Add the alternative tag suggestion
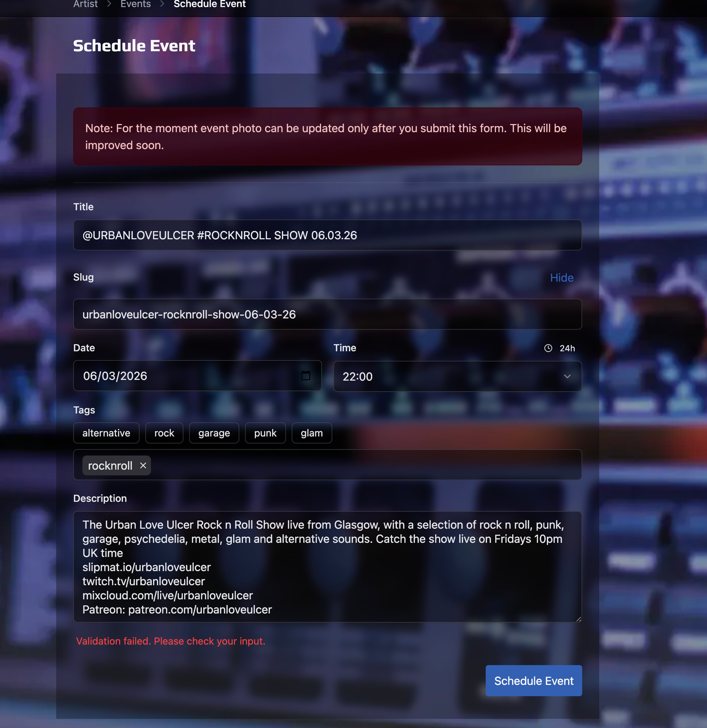 point(106,433)
